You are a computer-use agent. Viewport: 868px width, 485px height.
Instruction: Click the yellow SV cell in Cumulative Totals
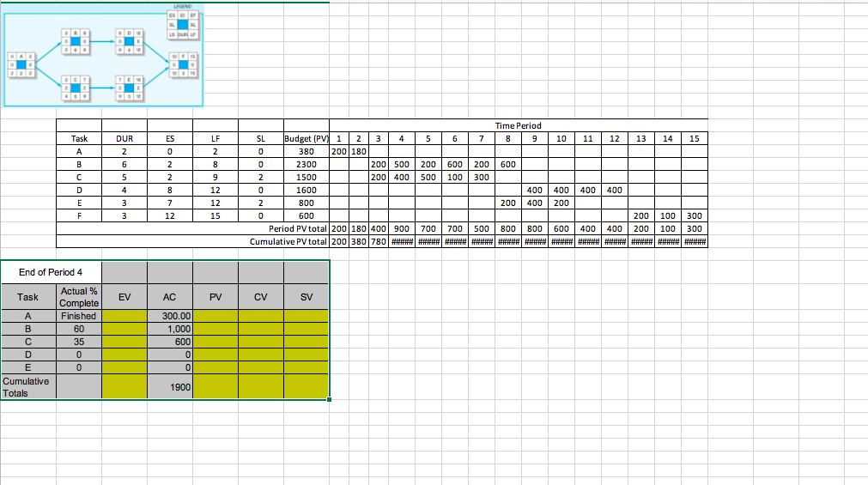click(307, 386)
